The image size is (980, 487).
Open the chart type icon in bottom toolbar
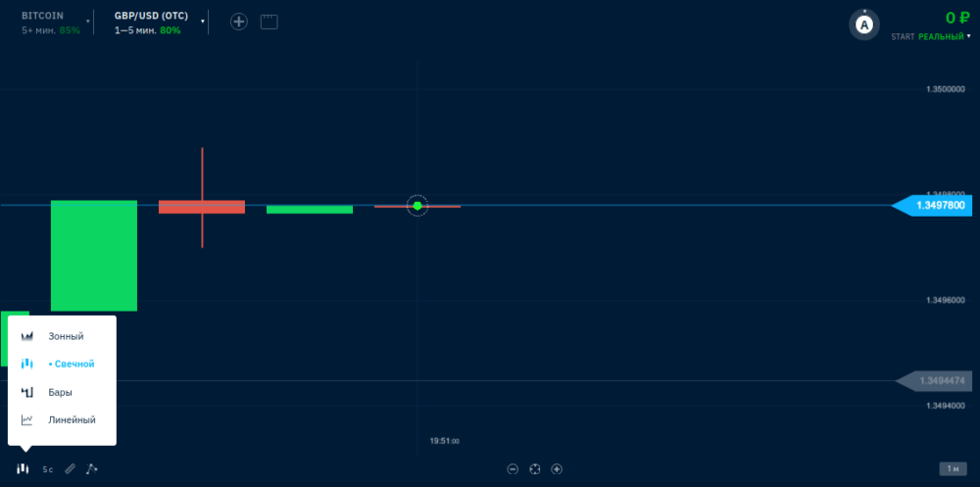point(23,468)
